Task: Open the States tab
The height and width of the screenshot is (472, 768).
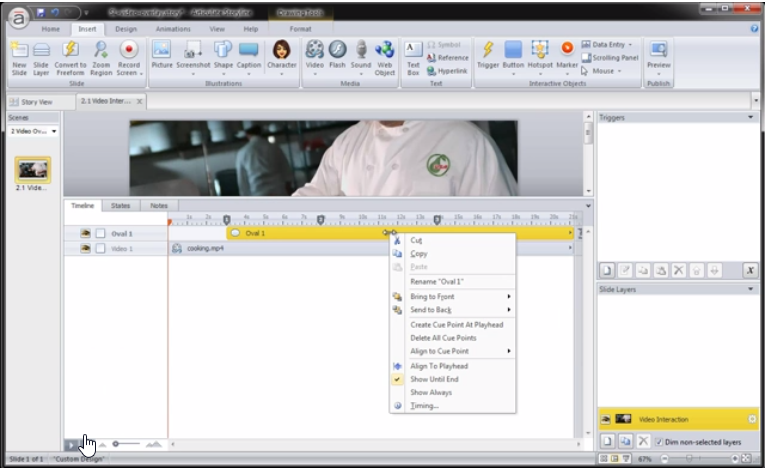Action: coord(120,206)
